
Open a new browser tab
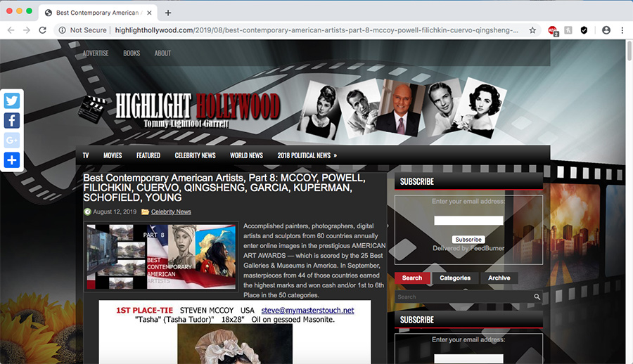168,13
